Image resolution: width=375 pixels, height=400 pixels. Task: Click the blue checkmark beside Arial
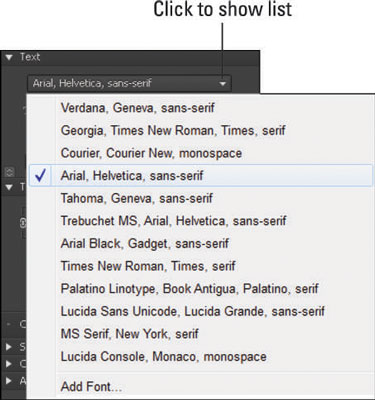[x=40, y=175]
